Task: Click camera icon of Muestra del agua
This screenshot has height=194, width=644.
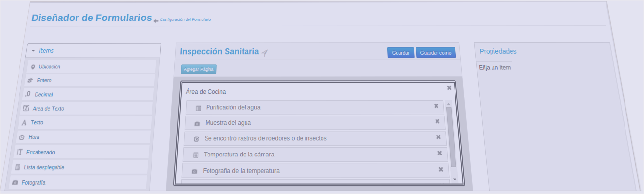Action: [197, 123]
